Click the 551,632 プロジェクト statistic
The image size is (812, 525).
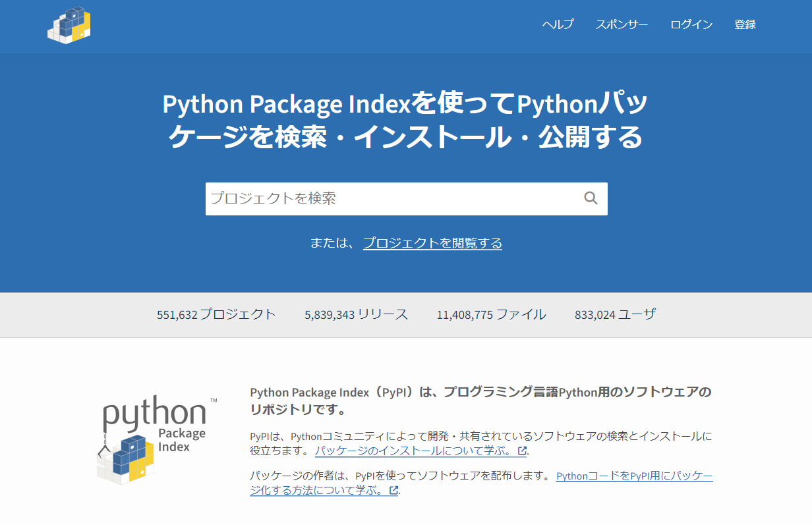(x=216, y=314)
